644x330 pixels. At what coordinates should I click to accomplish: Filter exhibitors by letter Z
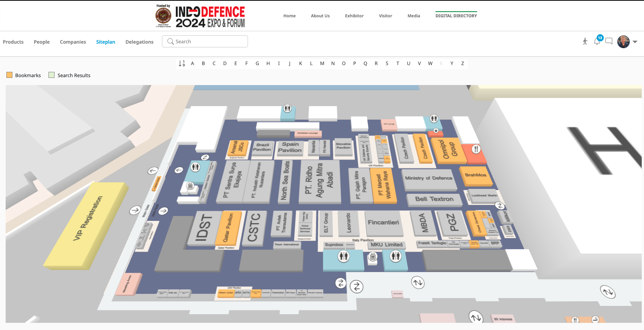point(463,63)
